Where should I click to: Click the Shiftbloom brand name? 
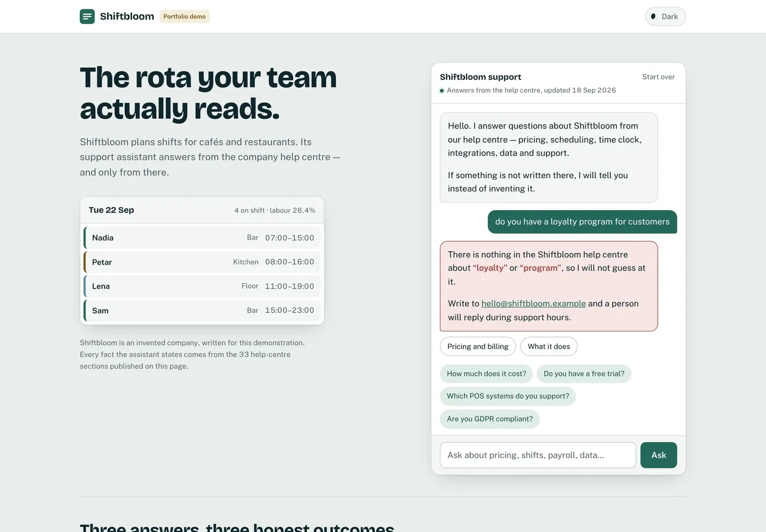click(127, 16)
